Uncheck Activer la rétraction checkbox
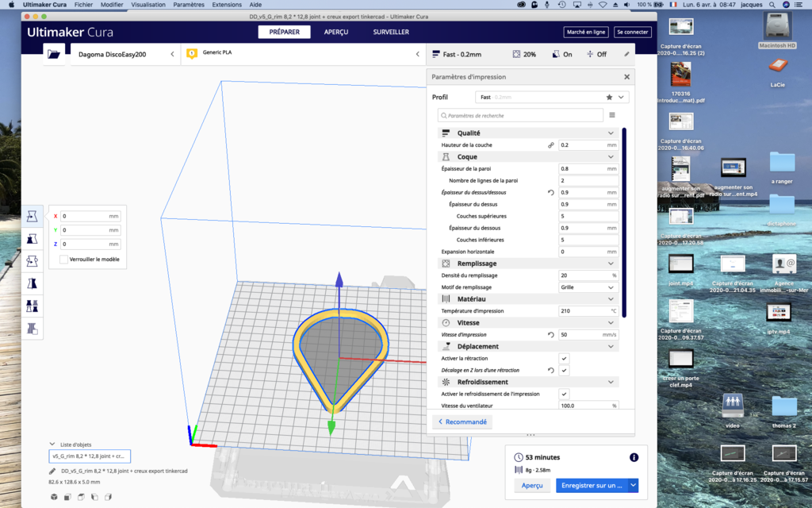 tap(564, 358)
